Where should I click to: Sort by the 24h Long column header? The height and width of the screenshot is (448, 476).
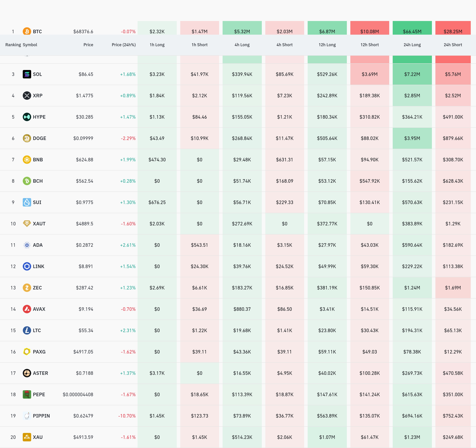tap(412, 45)
